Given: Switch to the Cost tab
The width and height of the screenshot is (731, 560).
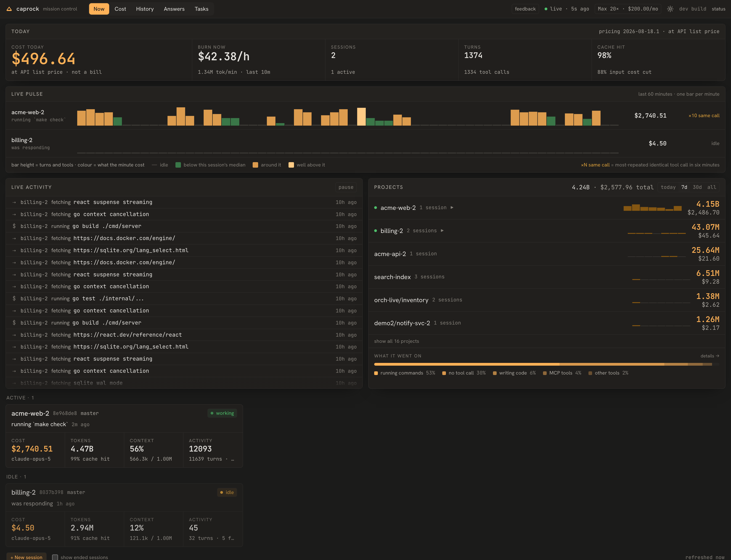Looking at the screenshot, I should point(120,9).
